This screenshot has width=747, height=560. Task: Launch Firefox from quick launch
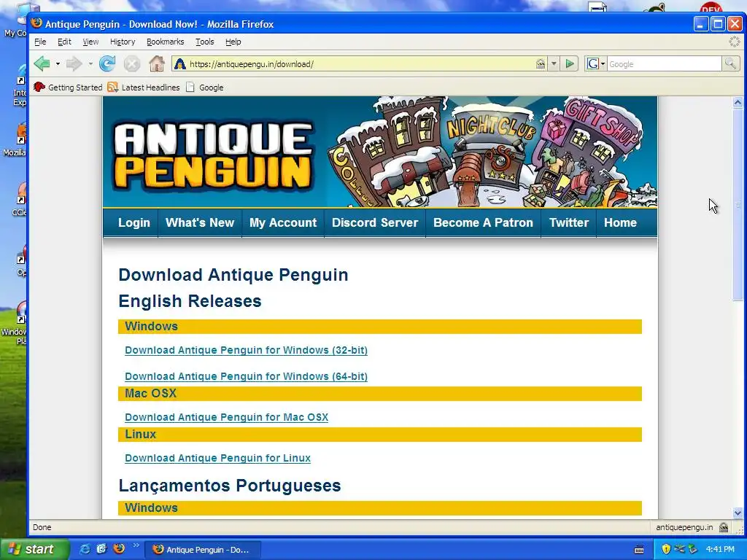119,549
